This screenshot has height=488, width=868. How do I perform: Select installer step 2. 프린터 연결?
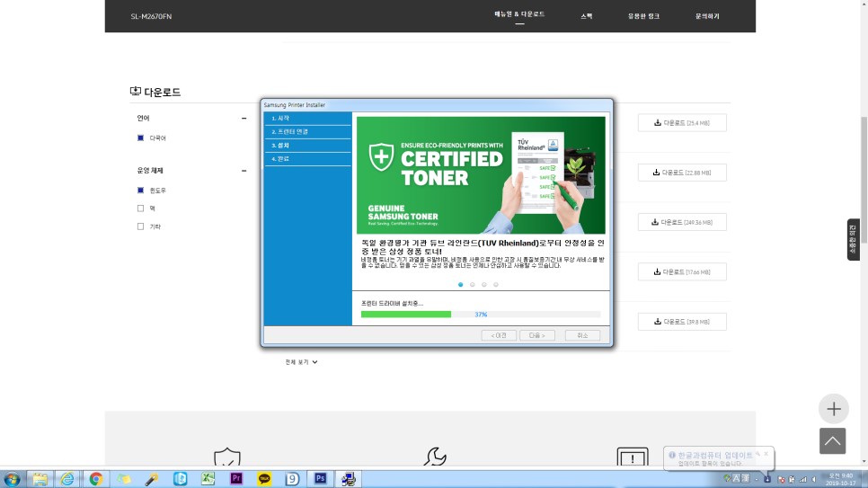(x=308, y=132)
